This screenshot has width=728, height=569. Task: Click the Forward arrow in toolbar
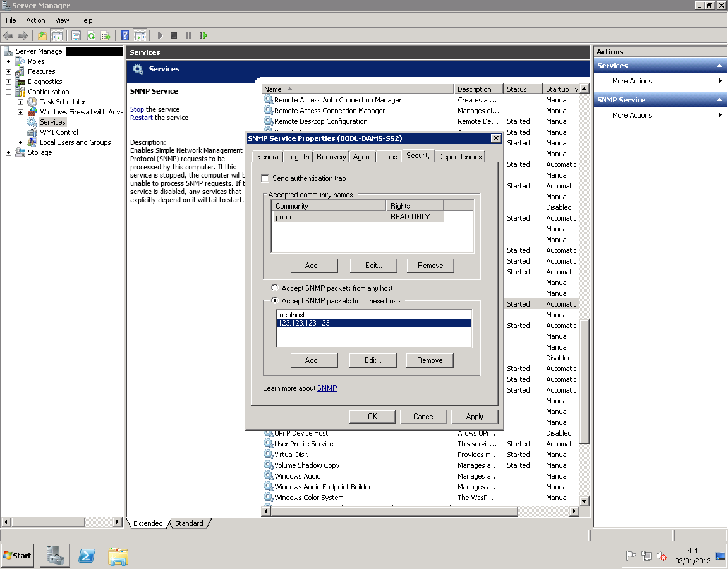click(x=22, y=35)
